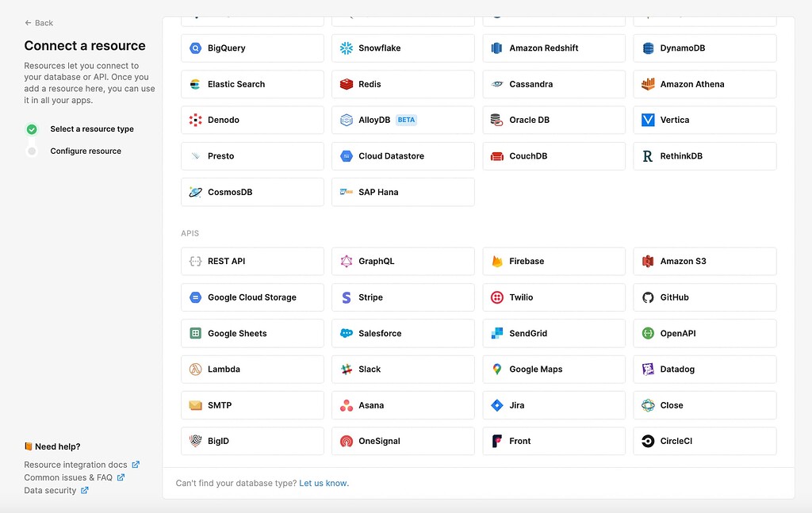Click the BigQuery logo icon
812x513 pixels.
pyautogui.click(x=195, y=48)
